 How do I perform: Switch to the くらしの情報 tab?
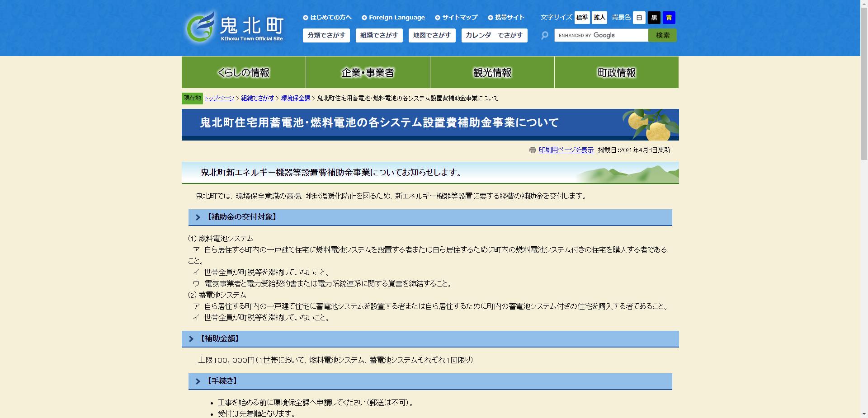(x=243, y=72)
